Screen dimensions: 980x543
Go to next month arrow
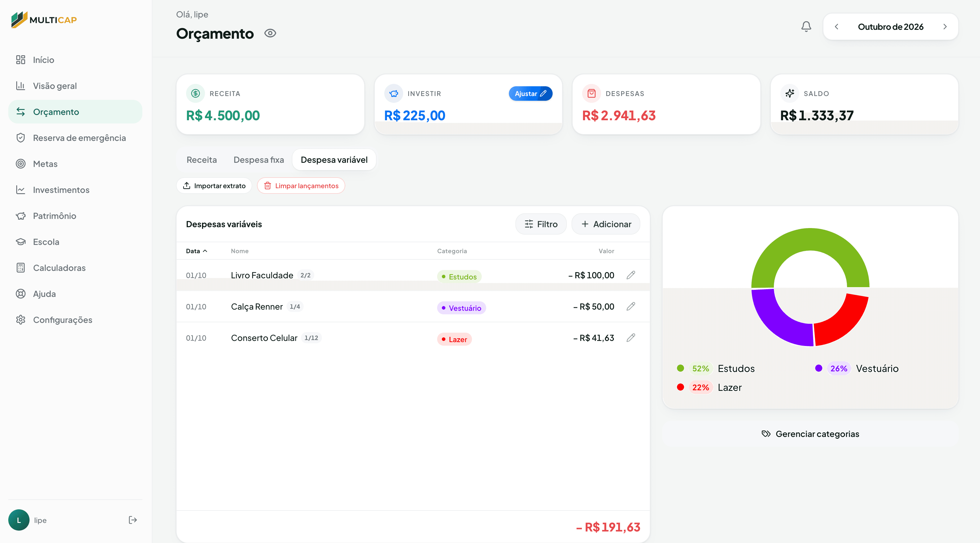pos(945,27)
